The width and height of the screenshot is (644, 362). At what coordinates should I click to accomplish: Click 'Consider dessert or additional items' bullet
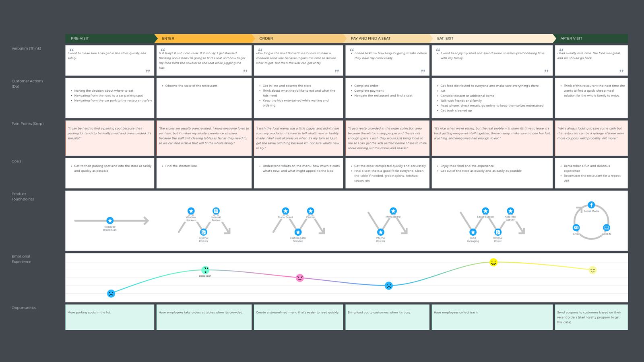(x=467, y=96)
